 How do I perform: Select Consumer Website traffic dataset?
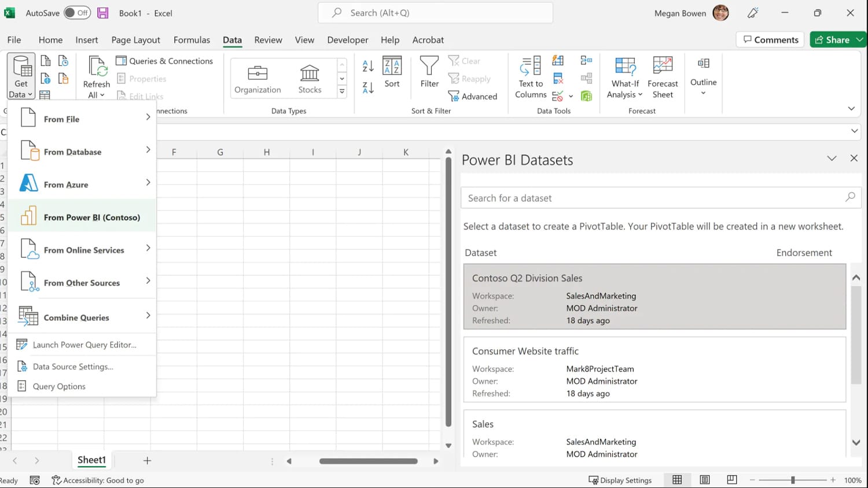click(654, 369)
